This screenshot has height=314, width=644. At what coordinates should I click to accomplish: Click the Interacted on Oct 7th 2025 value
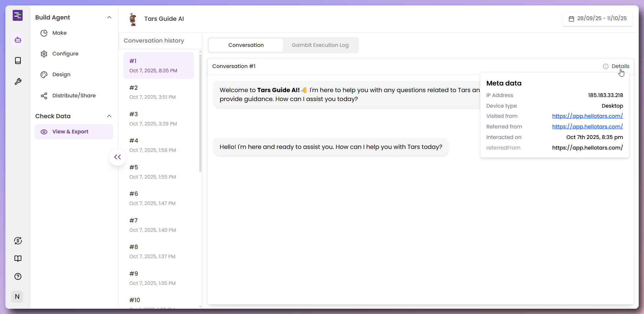[595, 137]
